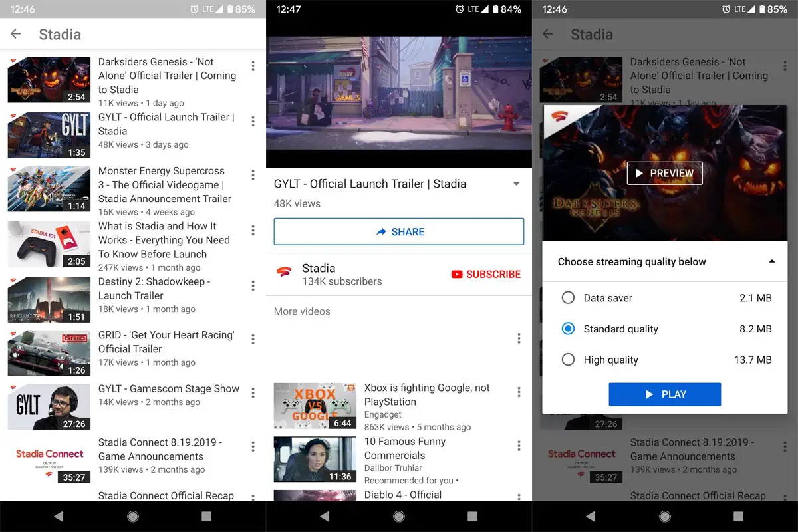Tap 'Stadia Connect Official Recap' on left screen

point(166,495)
